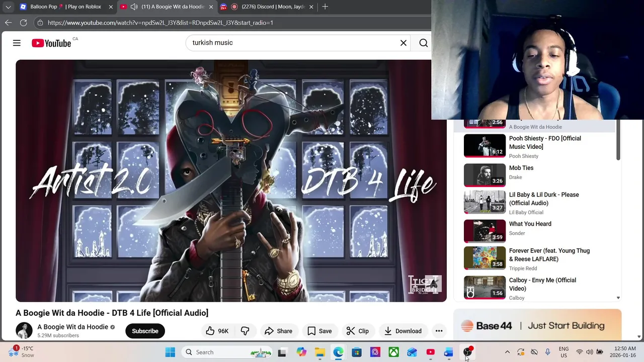The image size is (644, 362).
Task: Open 'What You Heard' by Sonder
Action: tap(530, 224)
